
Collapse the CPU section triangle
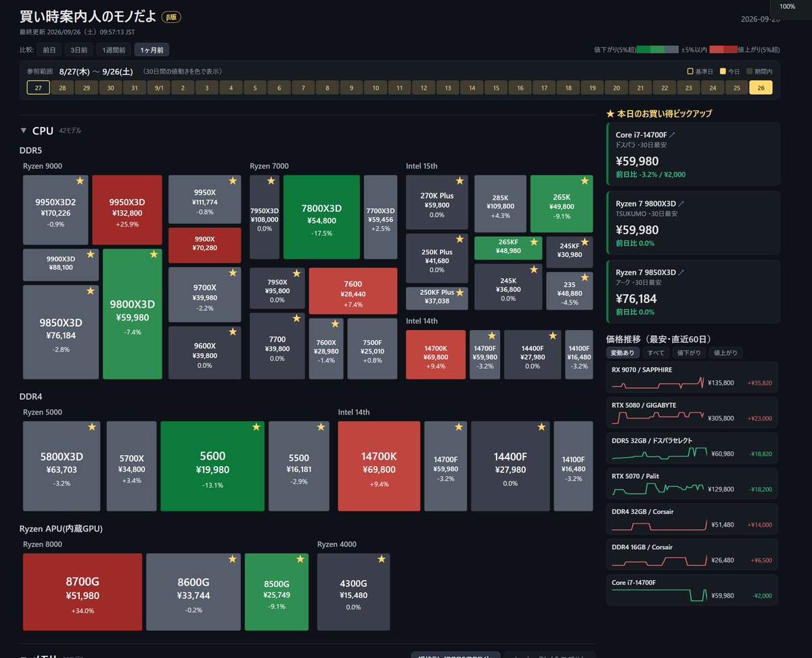click(24, 131)
